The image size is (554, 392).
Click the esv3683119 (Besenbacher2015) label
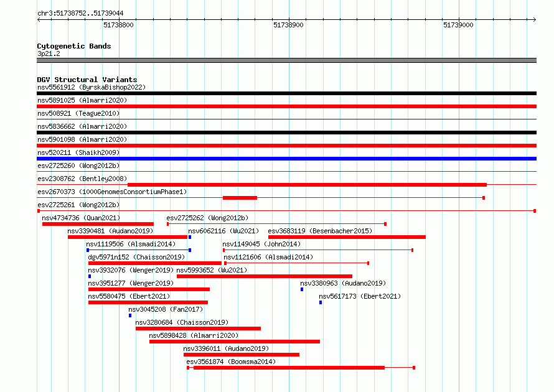click(320, 231)
